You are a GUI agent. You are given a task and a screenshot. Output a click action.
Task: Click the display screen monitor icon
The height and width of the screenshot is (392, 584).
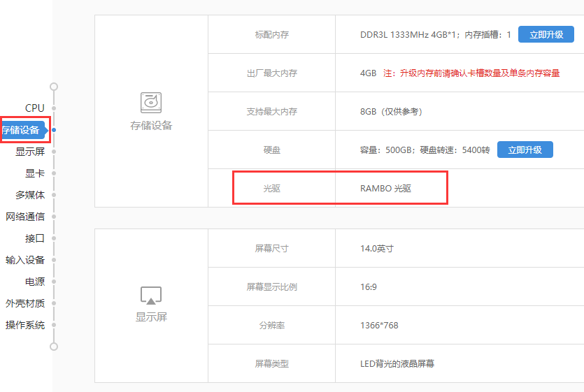(151, 295)
